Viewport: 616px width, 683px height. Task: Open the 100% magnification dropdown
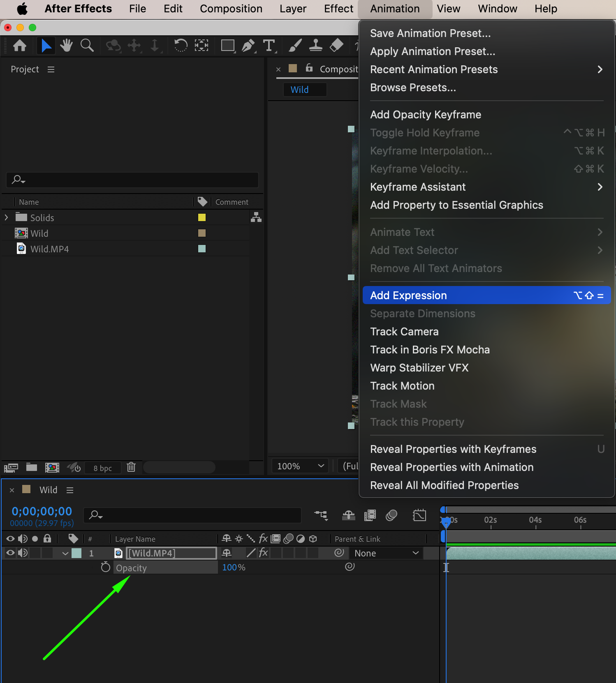pyautogui.click(x=300, y=466)
